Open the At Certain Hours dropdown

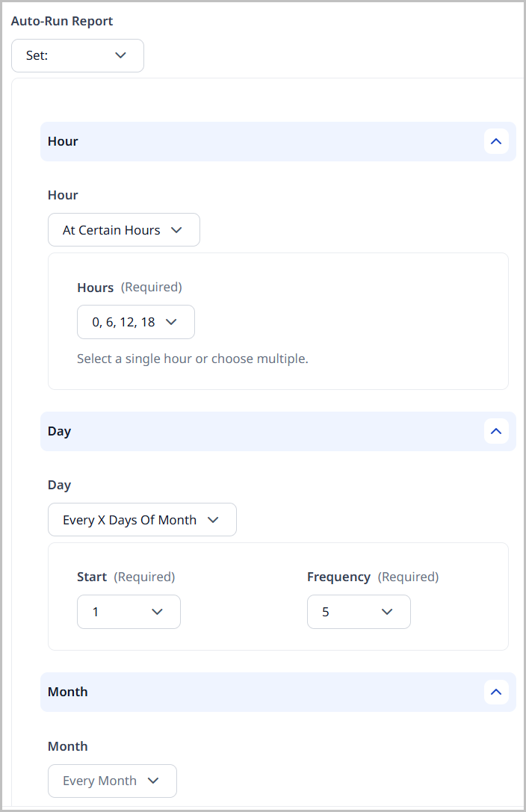click(x=123, y=229)
